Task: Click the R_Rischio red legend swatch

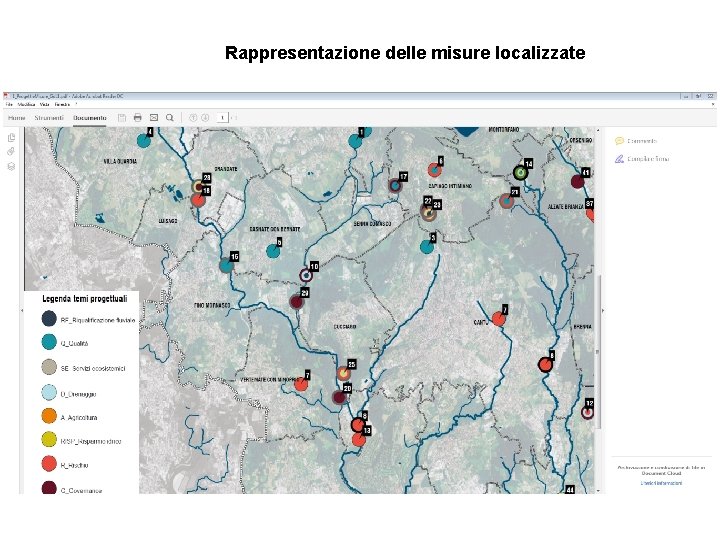Action: (x=49, y=464)
